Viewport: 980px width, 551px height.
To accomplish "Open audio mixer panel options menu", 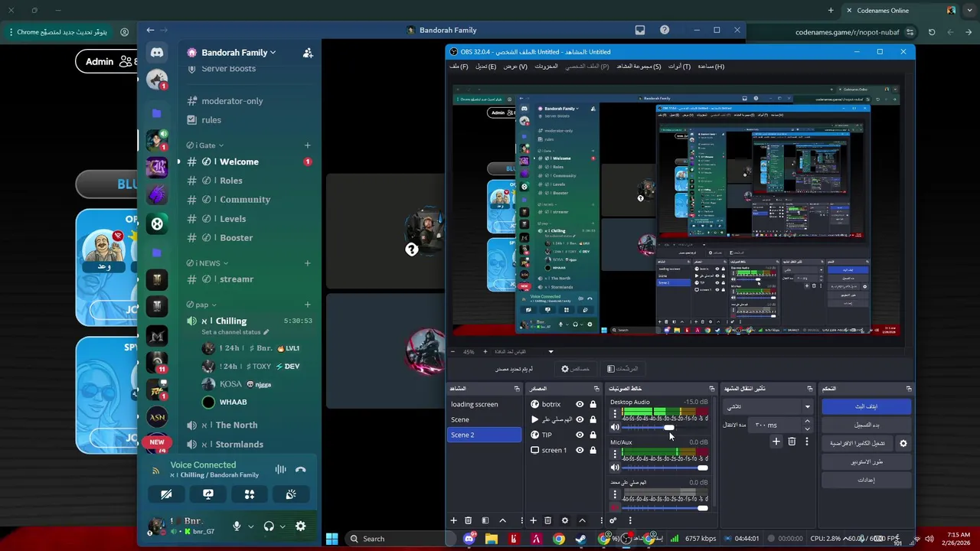I will (x=630, y=520).
